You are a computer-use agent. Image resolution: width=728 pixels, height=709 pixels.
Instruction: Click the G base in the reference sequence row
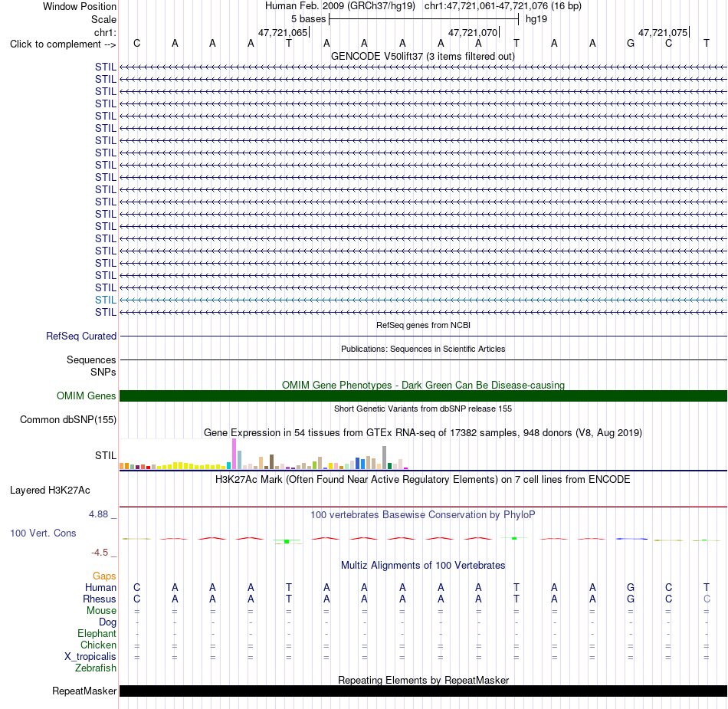pos(631,43)
